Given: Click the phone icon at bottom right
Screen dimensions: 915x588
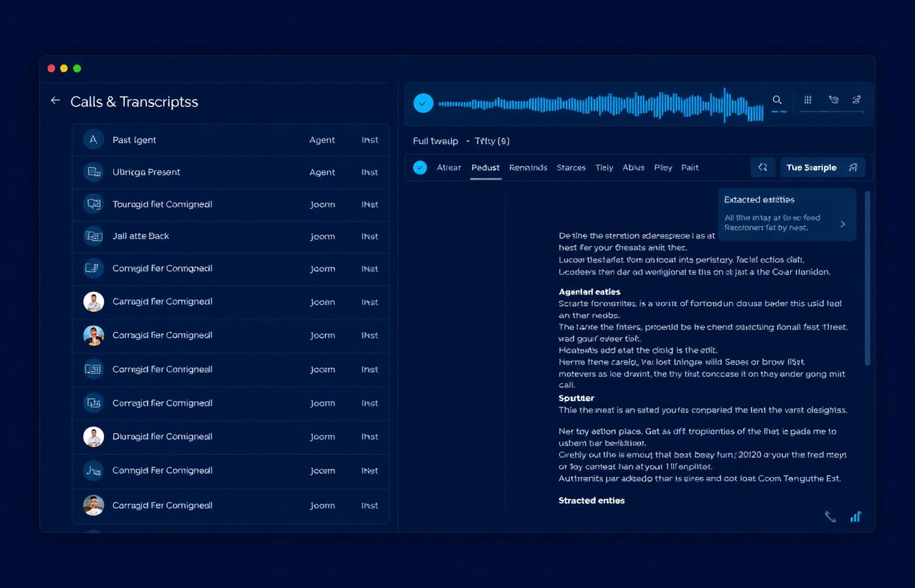Looking at the screenshot, I should click(830, 517).
